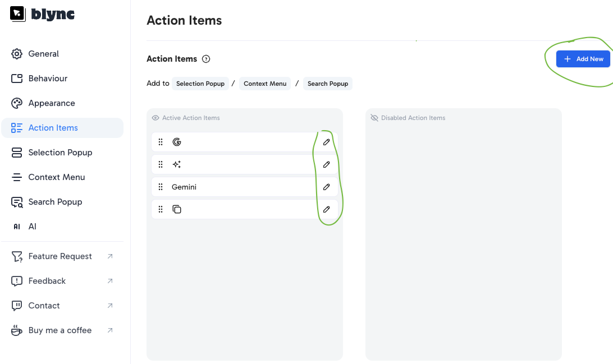The image size is (613, 364).
Task: Open the Feature Request external link
Action: [x=60, y=256]
